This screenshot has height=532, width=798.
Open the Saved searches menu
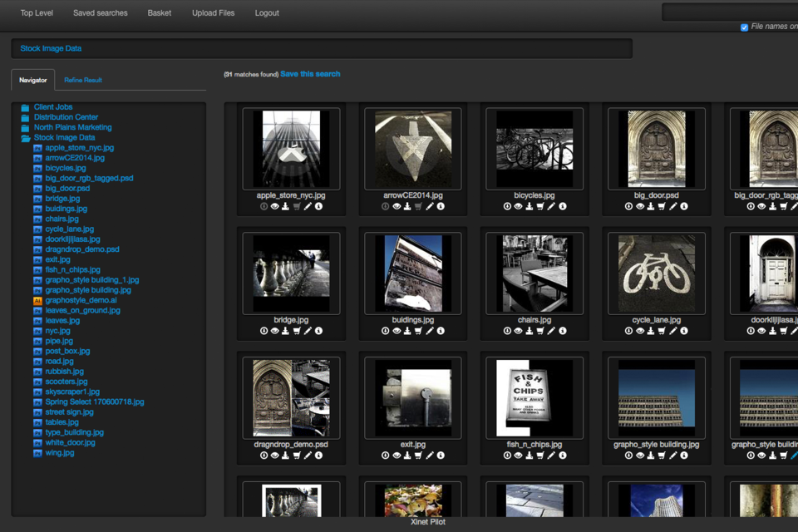pos(100,13)
